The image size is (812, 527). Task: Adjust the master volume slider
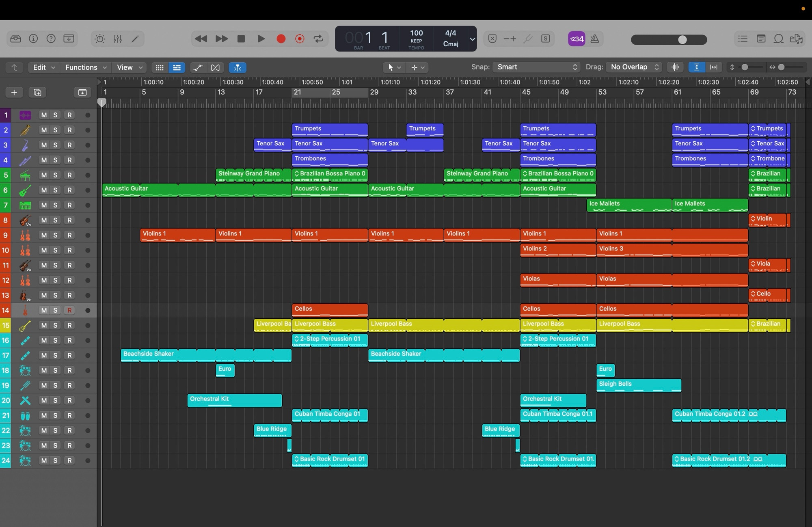[x=669, y=39]
